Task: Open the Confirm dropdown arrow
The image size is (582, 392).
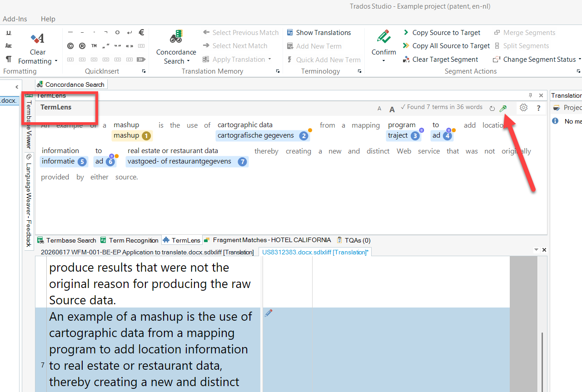Action: [384, 61]
